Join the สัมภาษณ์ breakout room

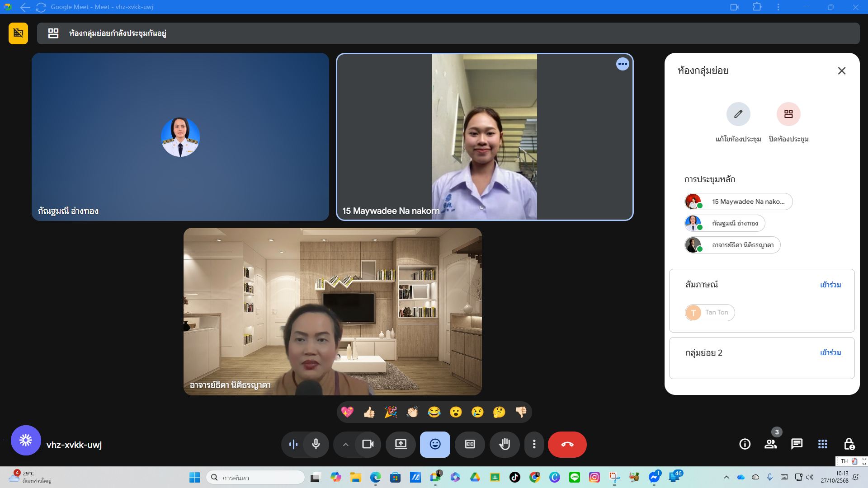(830, 285)
